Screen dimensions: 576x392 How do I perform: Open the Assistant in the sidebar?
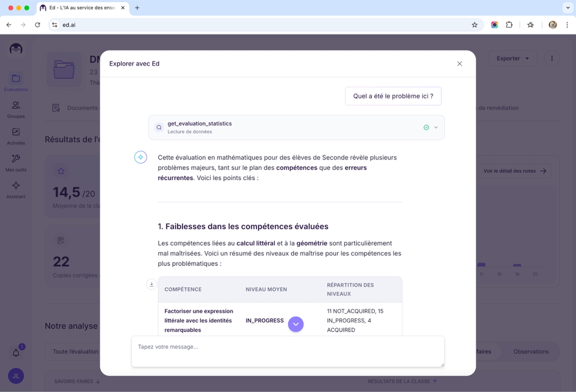(16, 190)
